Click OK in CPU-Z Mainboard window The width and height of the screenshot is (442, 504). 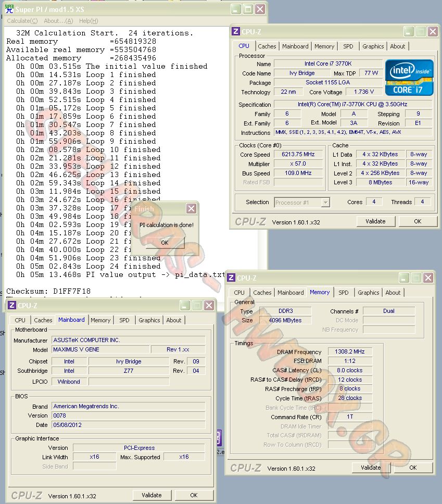(x=194, y=495)
